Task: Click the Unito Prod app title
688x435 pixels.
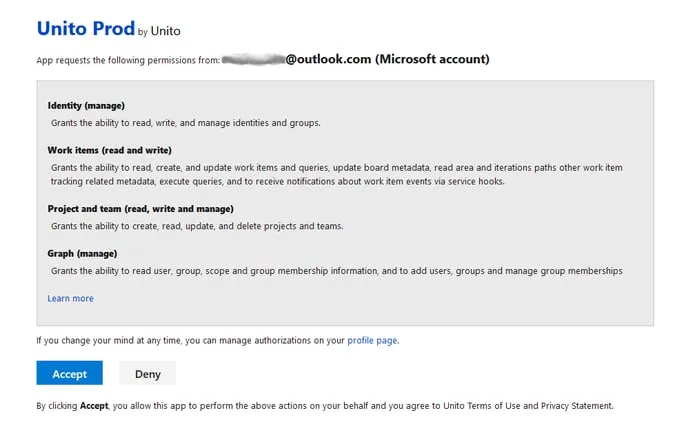Action: tap(86, 28)
